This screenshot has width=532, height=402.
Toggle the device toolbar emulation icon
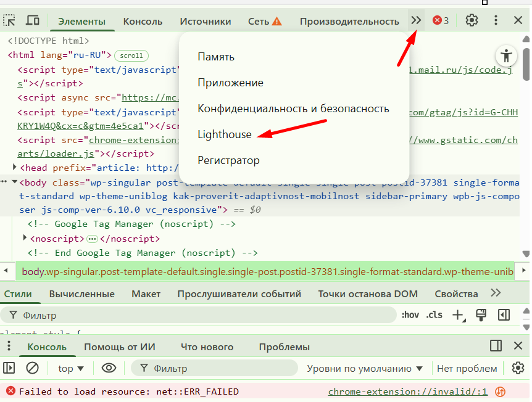click(33, 21)
